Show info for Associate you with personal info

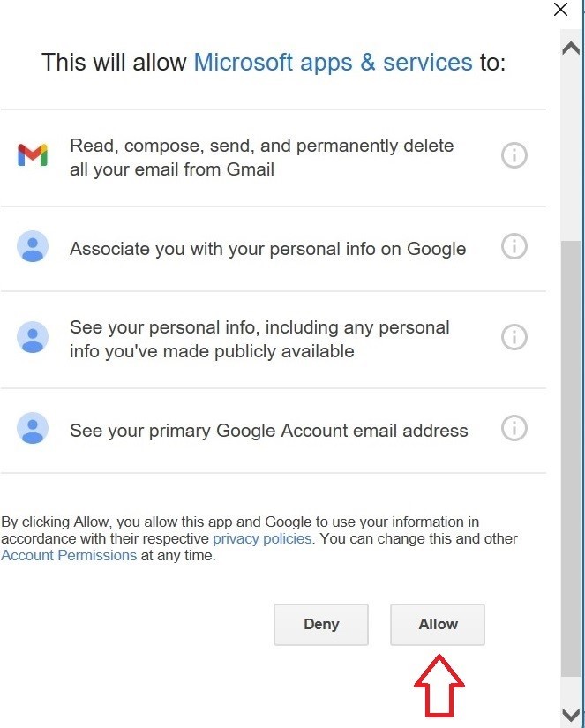click(514, 246)
